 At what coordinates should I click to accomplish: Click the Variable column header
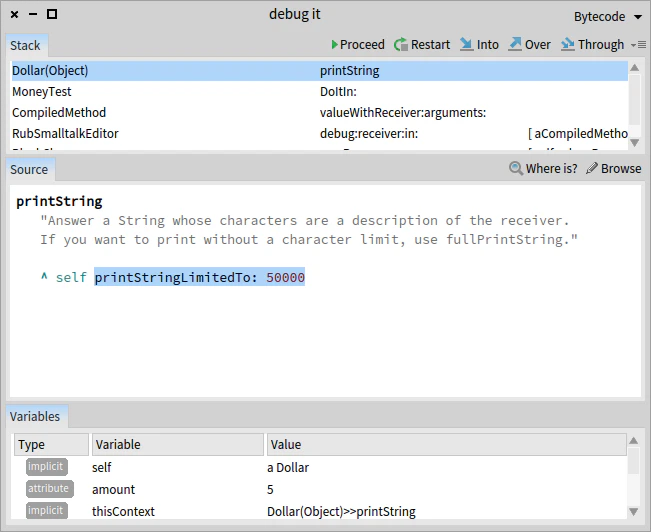(x=178, y=444)
